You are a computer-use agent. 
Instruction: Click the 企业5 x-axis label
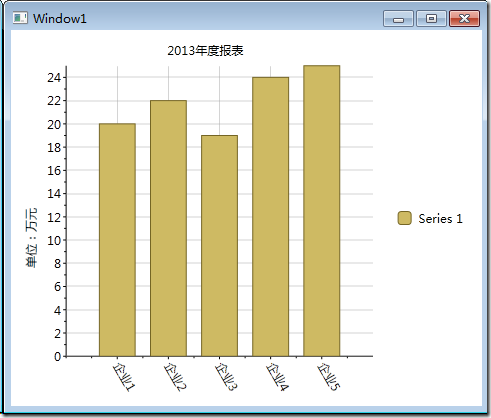328,377
